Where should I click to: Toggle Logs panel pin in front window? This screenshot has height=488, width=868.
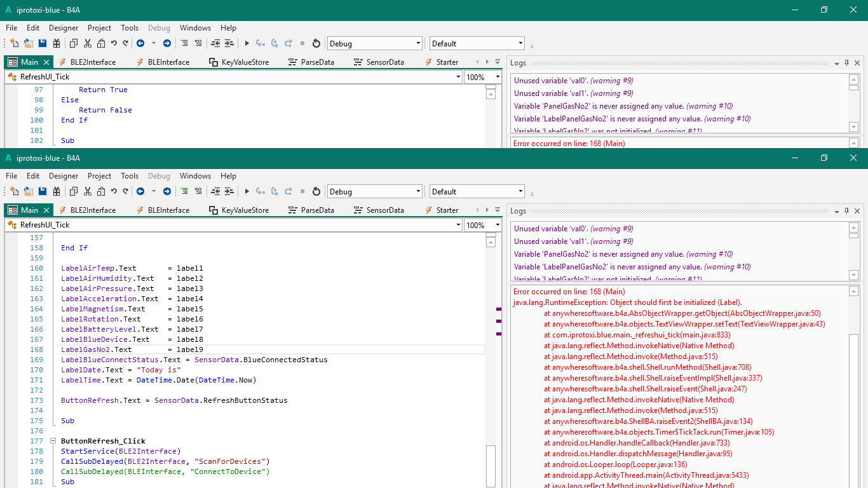[x=846, y=211]
